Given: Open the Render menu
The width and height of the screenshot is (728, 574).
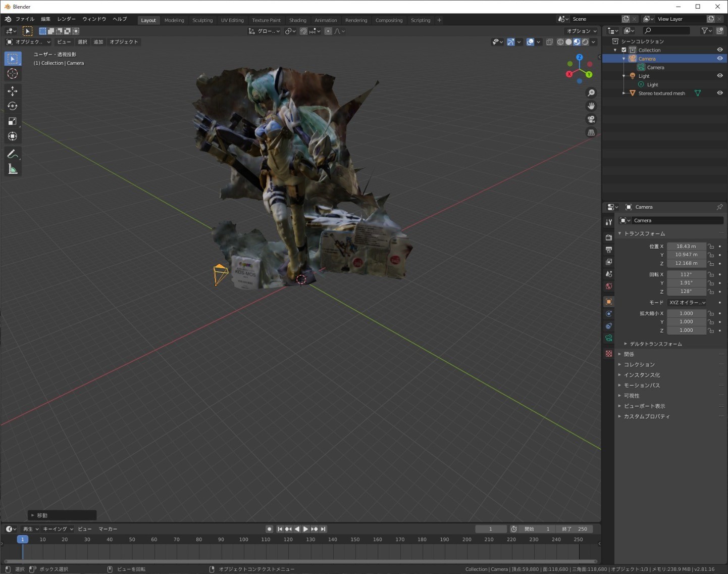Looking at the screenshot, I should (66, 19).
